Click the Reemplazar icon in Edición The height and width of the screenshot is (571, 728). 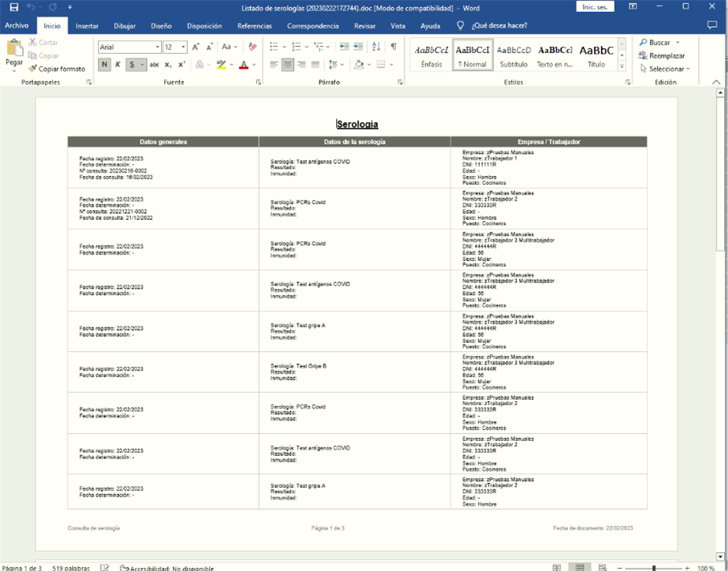[x=644, y=56]
